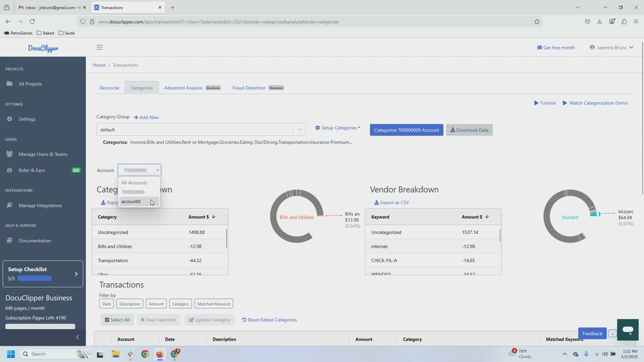Sort vendor table by Amount $

point(475,217)
